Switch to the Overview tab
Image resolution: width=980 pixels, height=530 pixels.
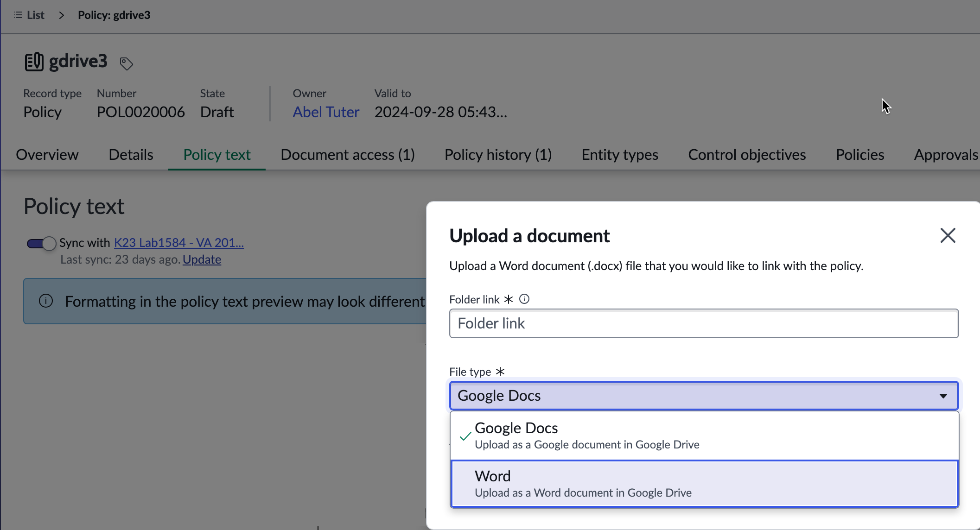pyautogui.click(x=47, y=155)
